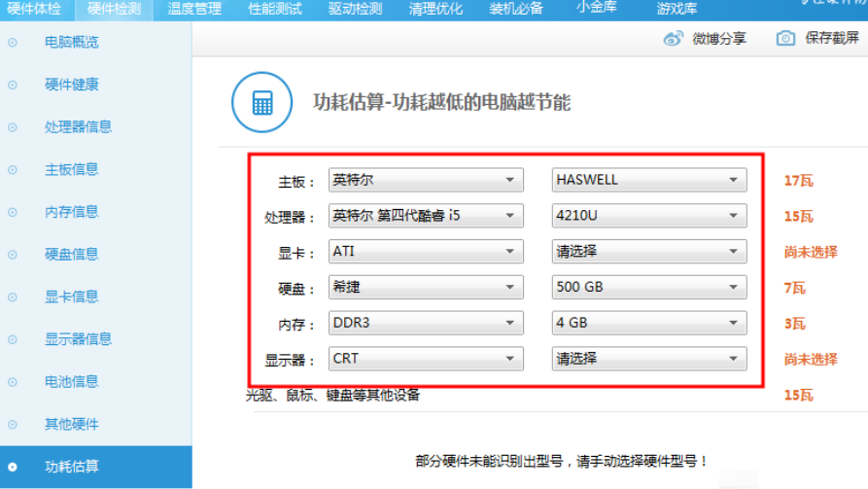Click bullet icon beside 显示器信息
This screenshot has width=868, height=489.
coord(13,339)
